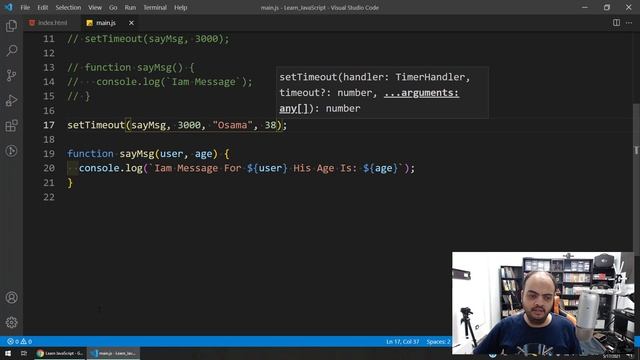Open the Help menu
The height and width of the screenshot is (360, 640).
coord(180,7)
